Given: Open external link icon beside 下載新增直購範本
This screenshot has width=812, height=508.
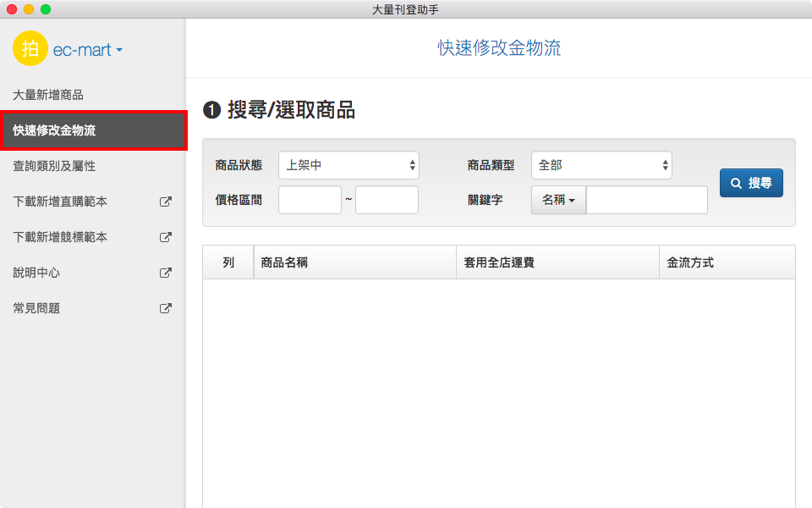Looking at the screenshot, I should (x=166, y=202).
